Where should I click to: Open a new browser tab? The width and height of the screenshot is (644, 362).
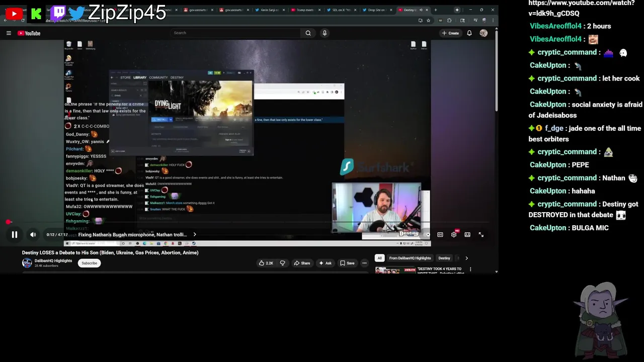[x=436, y=10]
